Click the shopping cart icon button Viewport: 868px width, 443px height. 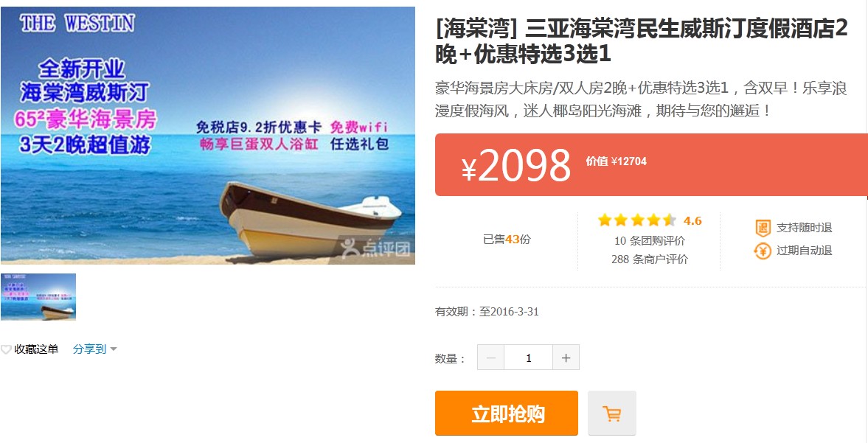coord(611,413)
